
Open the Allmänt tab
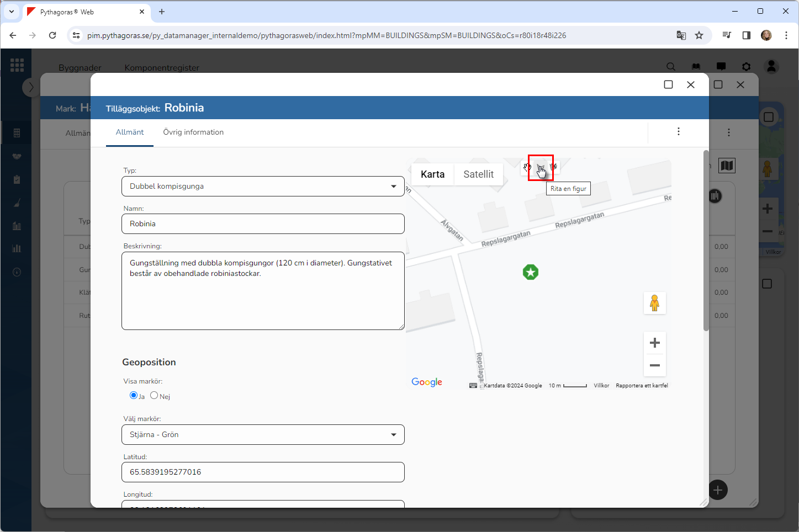tap(130, 132)
